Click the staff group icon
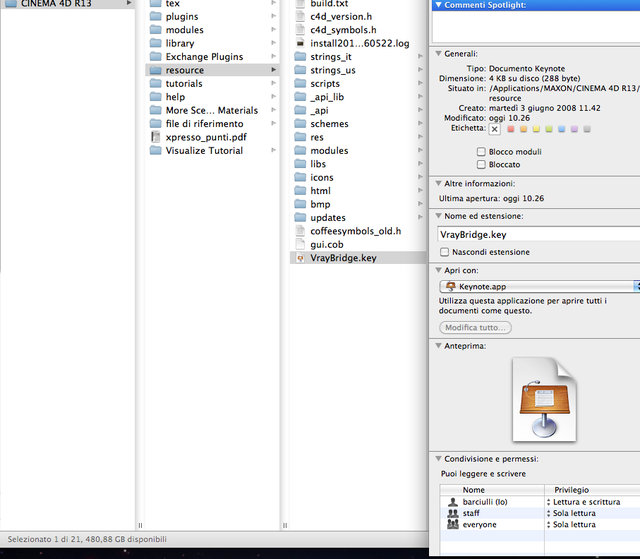The image size is (640, 559). pos(453,513)
